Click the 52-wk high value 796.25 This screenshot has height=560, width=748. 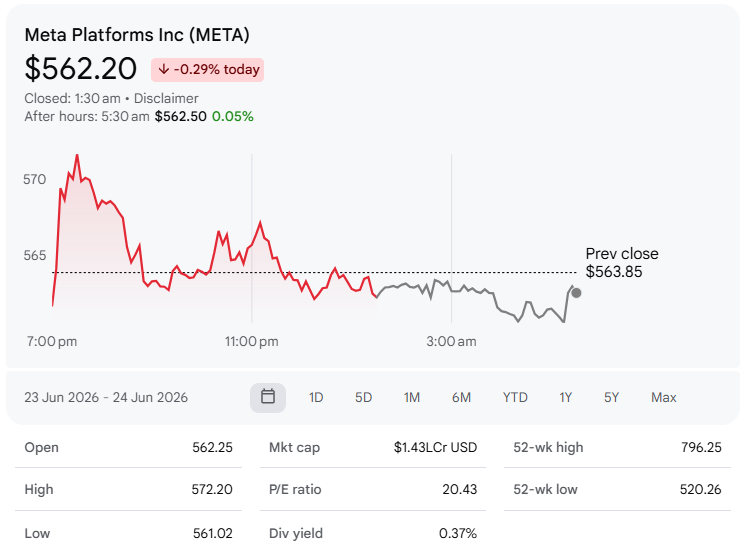click(701, 447)
